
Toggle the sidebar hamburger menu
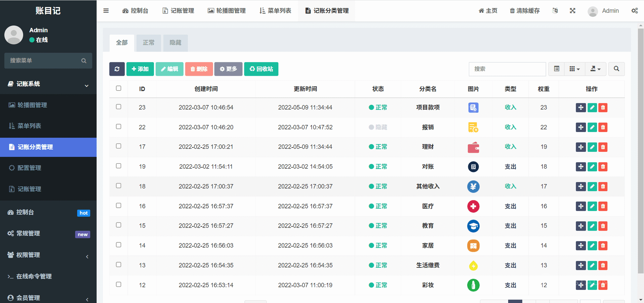point(106,11)
